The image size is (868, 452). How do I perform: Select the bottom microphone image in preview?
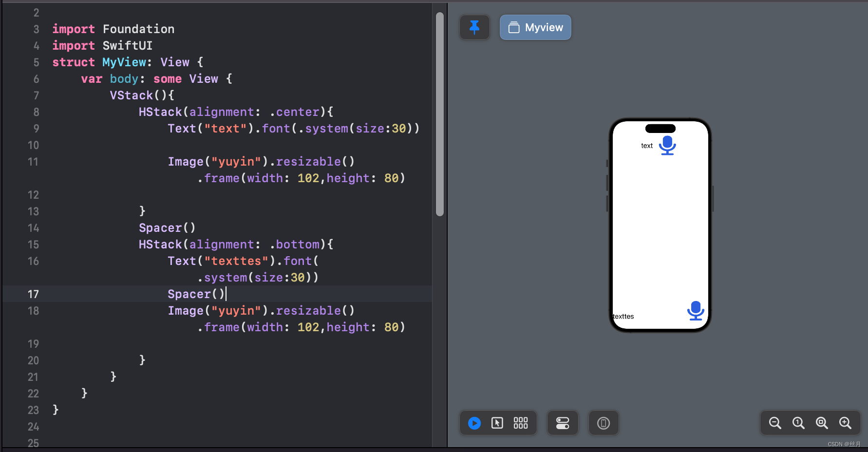click(696, 310)
